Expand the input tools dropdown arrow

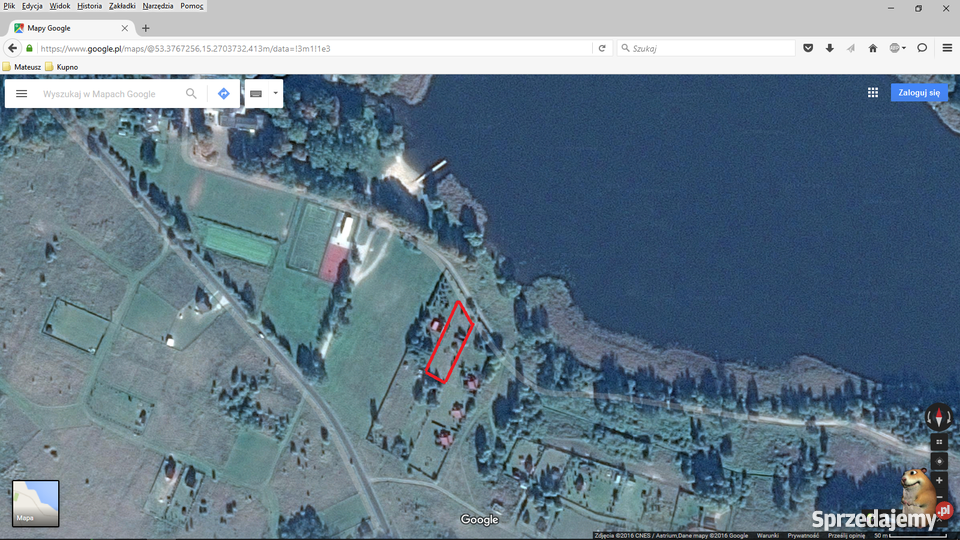coord(275,94)
